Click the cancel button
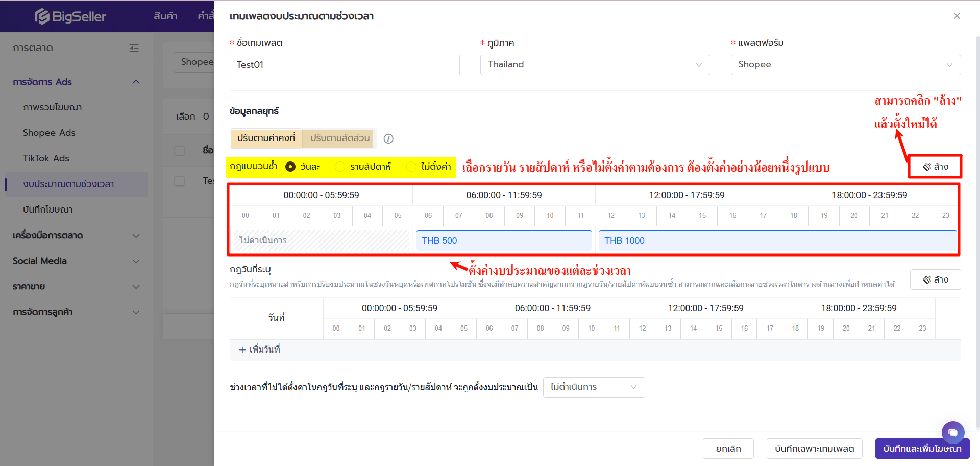Image resolution: width=980 pixels, height=466 pixels. coord(728,449)
